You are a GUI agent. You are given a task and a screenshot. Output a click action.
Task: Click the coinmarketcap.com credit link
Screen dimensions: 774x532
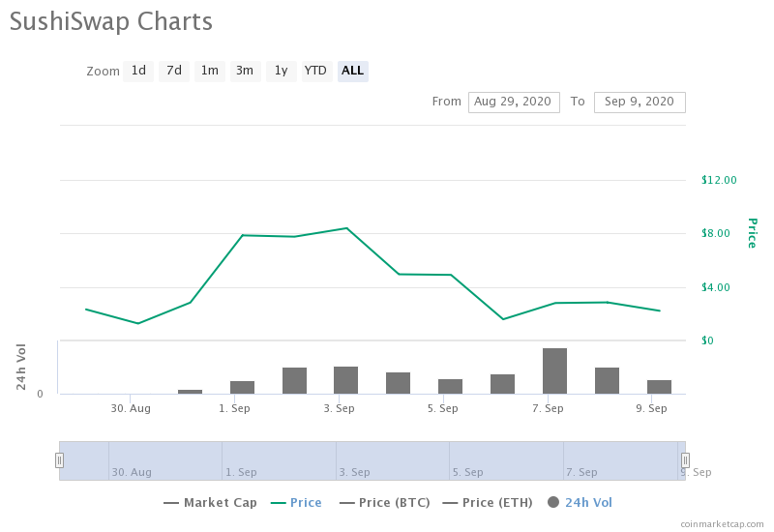coord(722,524)
